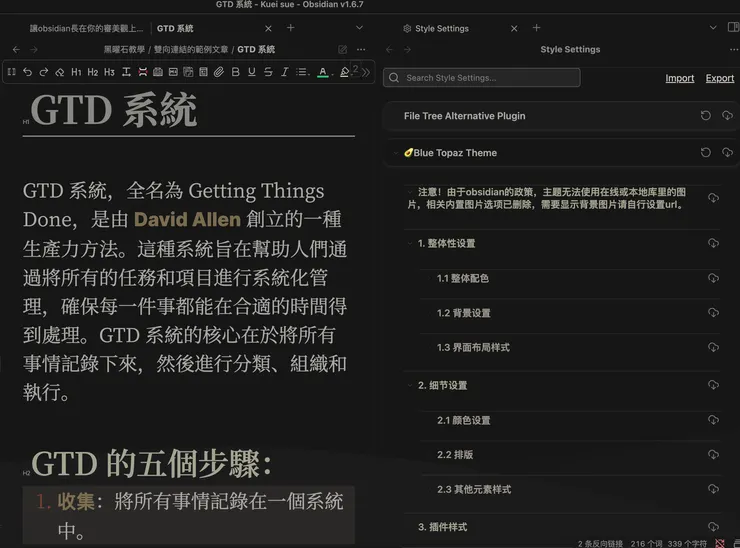This screenshot has height=548, width=740.
Task: Apply H1 heading from toolbar
Action: pos(76,72)
